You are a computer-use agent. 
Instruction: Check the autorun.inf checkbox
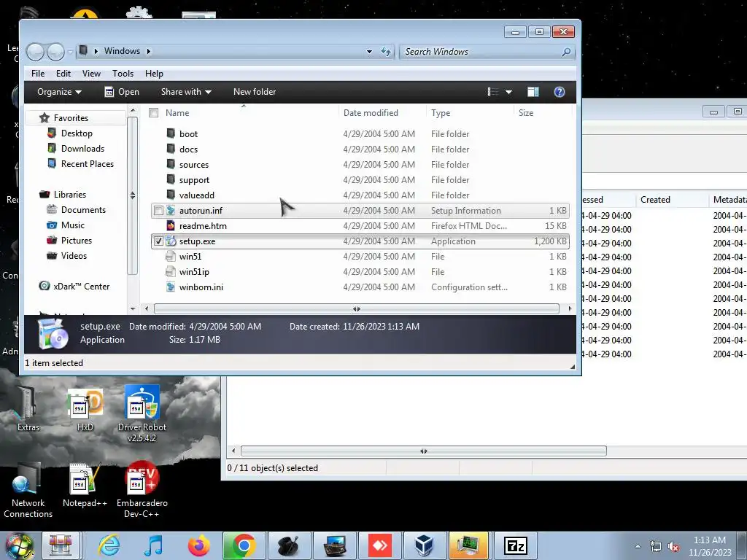tap(158, 211)
